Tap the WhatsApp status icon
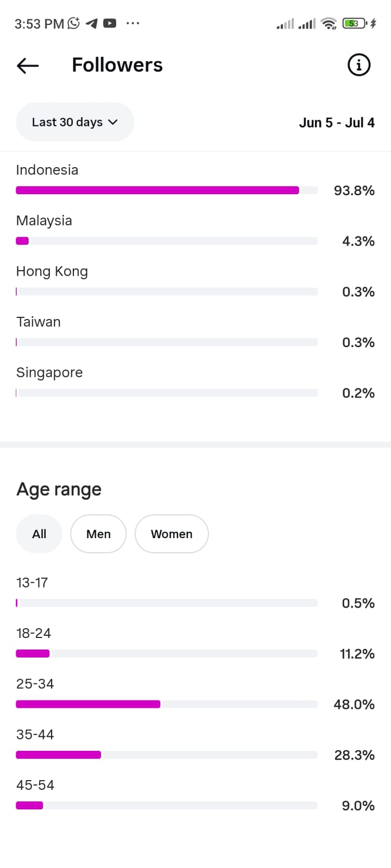The image size is (391, 868). click(73, 23)
